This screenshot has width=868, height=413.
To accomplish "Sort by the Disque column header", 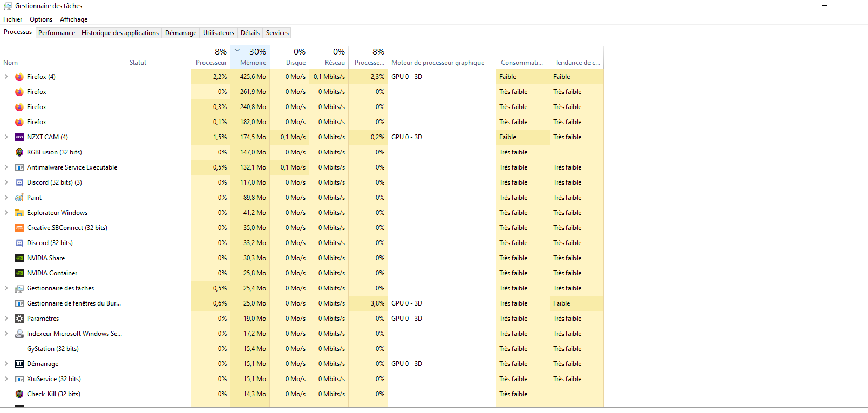I will (x=289, y=57).
